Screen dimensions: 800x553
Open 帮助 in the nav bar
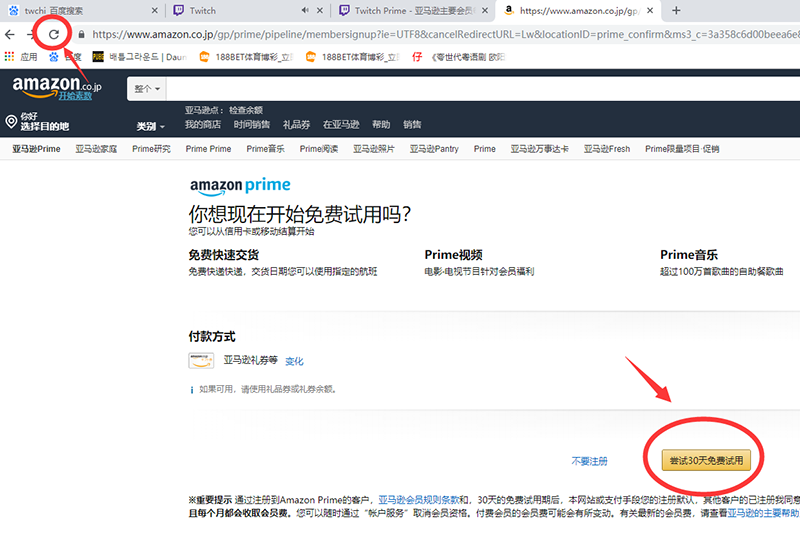(381, 124)
